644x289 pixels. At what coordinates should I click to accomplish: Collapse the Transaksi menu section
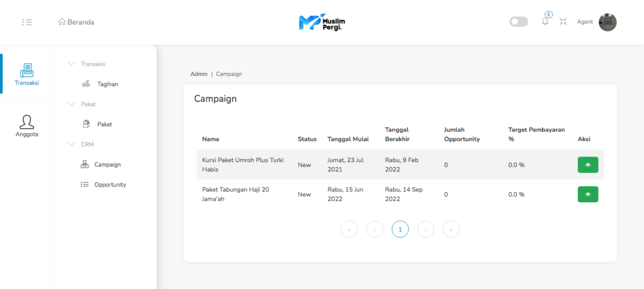click(71, 64)
